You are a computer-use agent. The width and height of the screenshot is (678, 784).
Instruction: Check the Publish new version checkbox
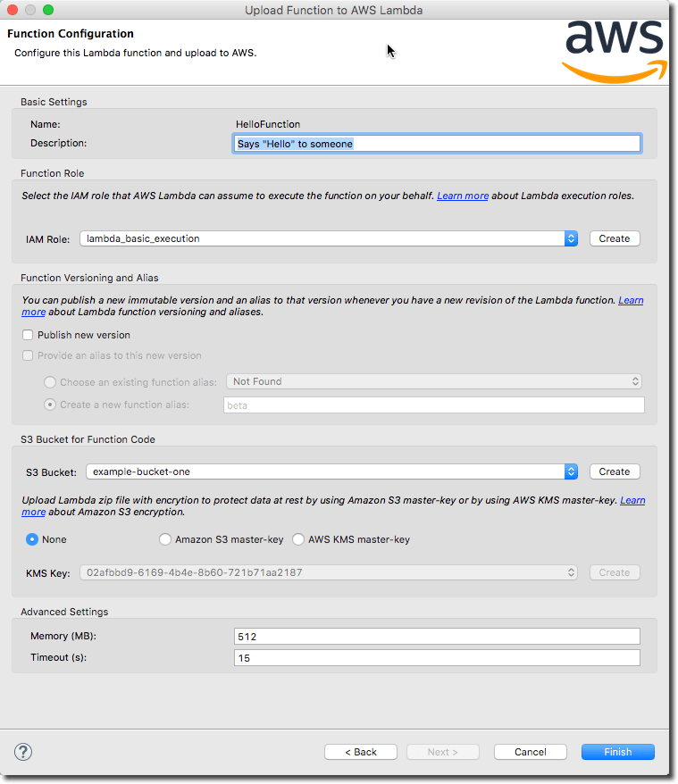tap(28, 335)
